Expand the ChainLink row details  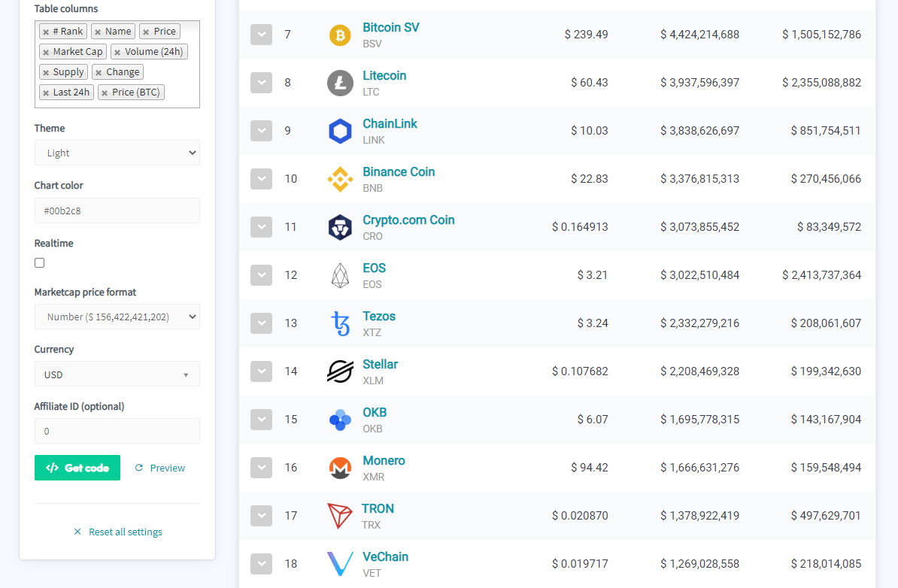(x=261, y=131)
